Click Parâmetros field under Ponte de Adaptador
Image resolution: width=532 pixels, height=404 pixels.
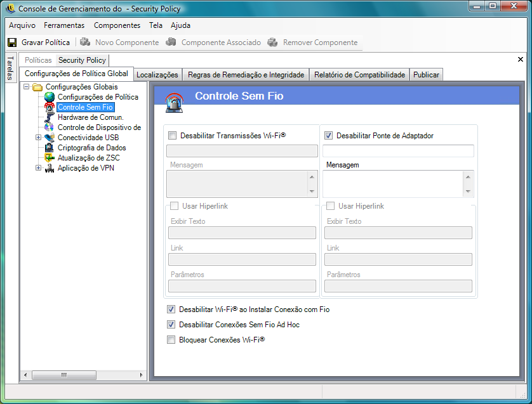click(398, 286)
